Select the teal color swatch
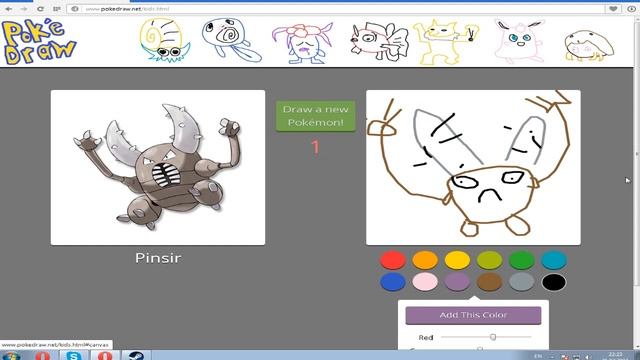The width and height of the screenshot is (640, 360). tap(554, 260)
